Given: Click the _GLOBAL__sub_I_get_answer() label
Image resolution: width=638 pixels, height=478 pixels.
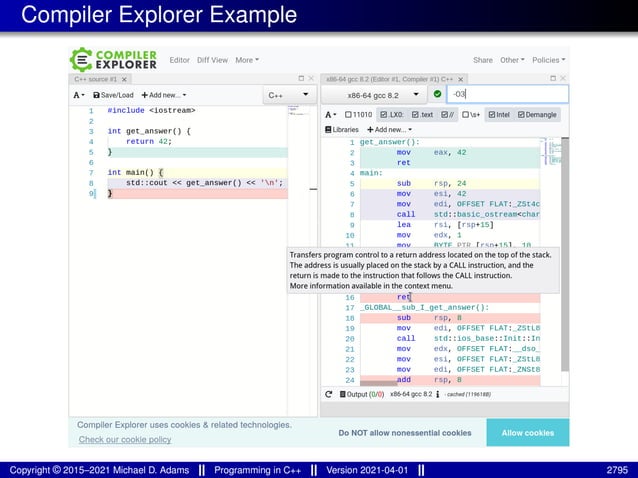Looking at the screenshot, I should point(424,308).
